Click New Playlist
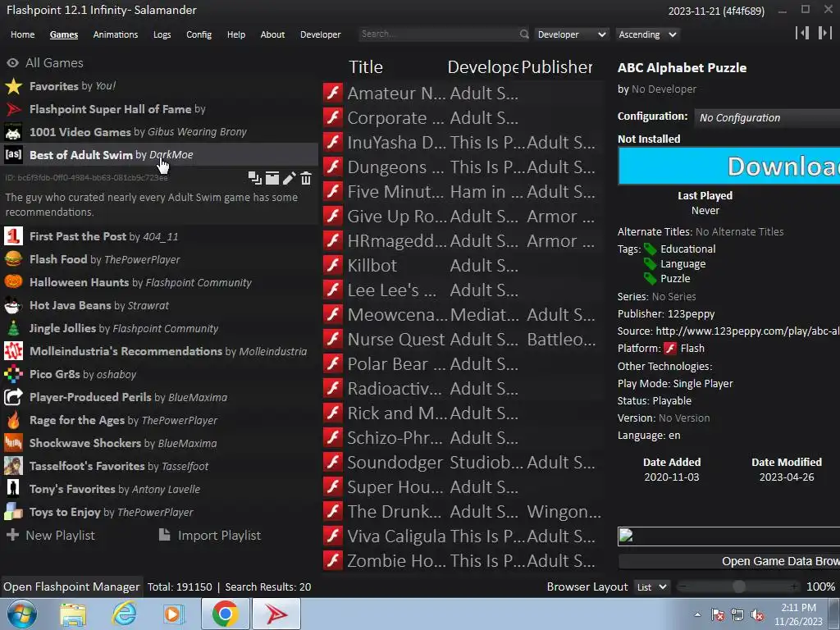 (60, 535)
